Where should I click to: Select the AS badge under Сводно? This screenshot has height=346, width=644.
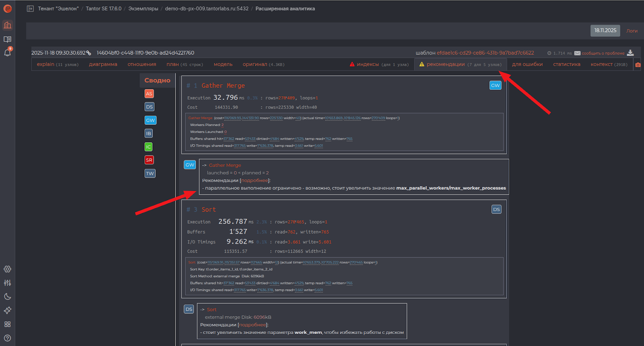[149, 93]
